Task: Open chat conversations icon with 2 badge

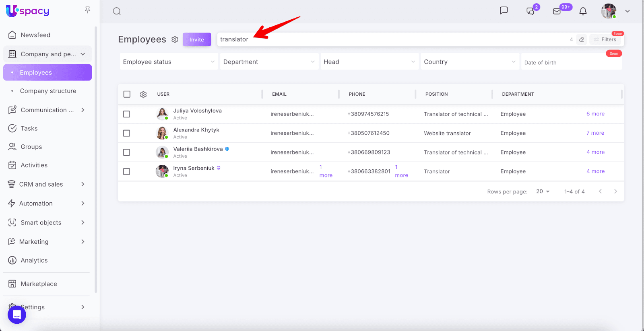Action: pyautogui.click(x=530, y=11)
